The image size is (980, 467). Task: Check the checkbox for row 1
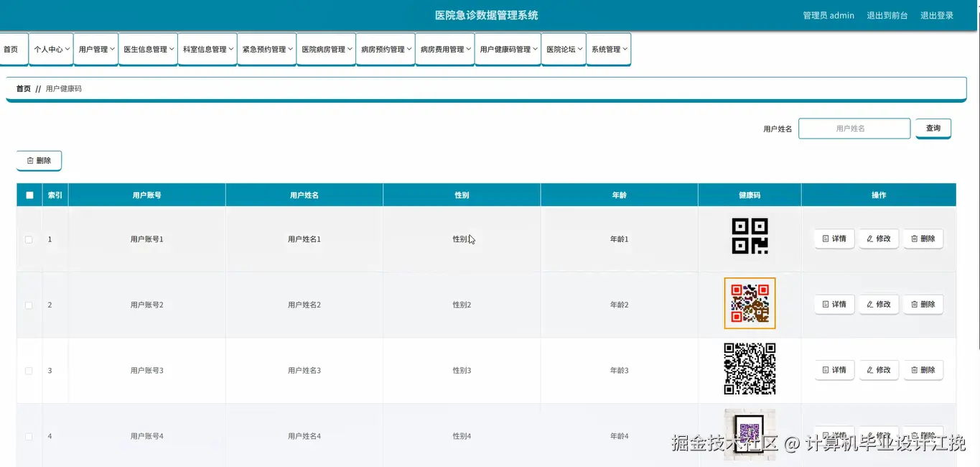tap(29, 239)
